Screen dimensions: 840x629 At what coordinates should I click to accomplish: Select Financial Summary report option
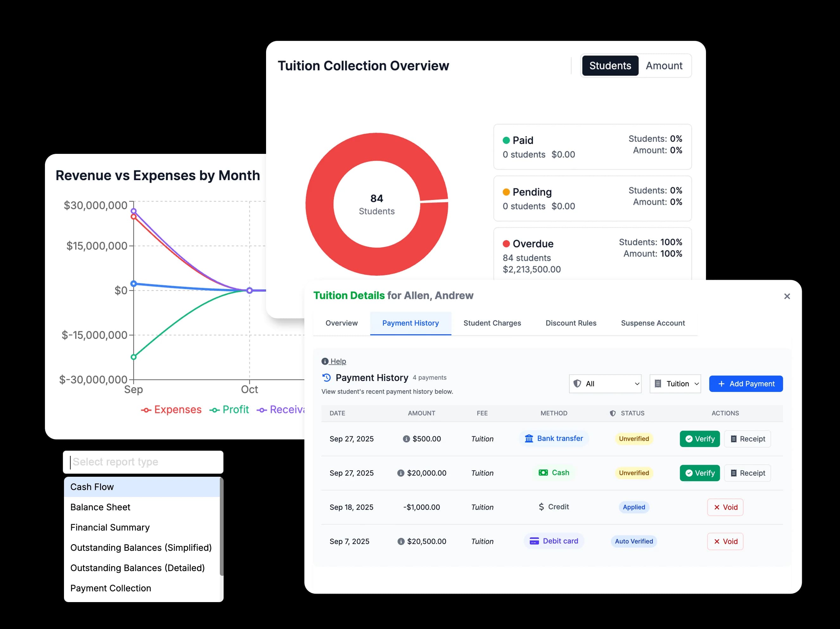tap(142, 527)
